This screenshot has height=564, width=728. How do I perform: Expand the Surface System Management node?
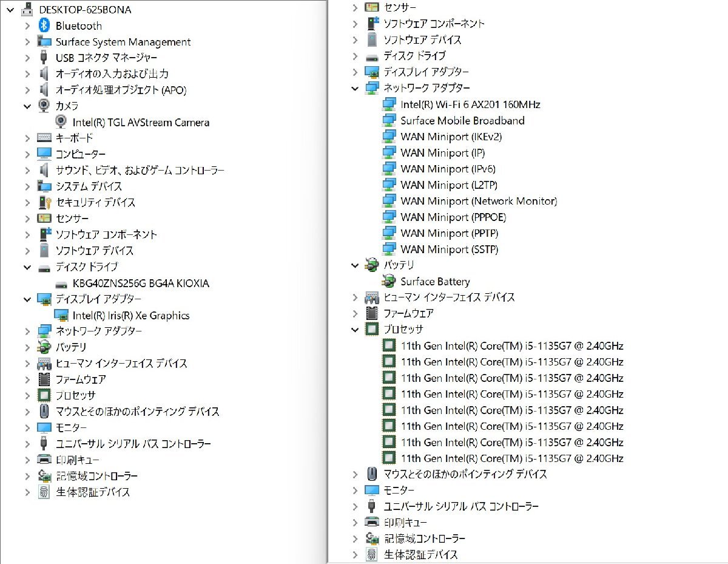click(x=27, y=42)
